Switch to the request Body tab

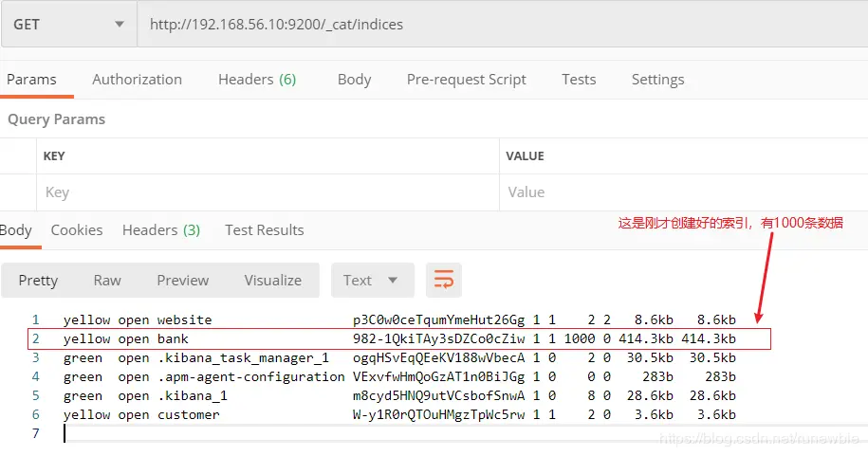coord(354,80)
